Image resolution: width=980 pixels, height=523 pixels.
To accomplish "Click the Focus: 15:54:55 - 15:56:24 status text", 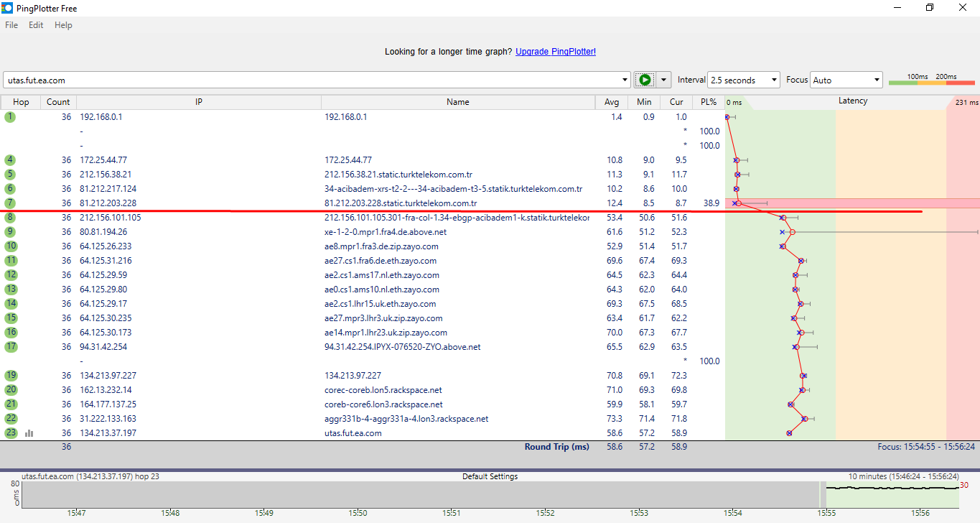I will [926, 447].
